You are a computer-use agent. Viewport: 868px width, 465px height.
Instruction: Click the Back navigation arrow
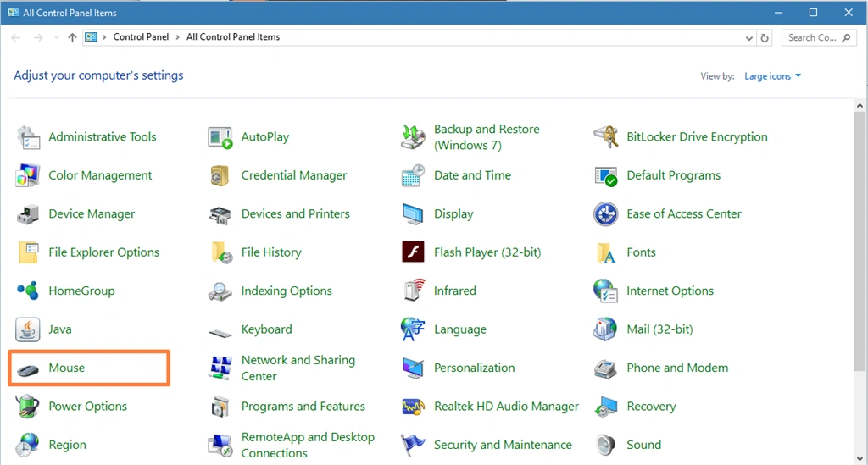tap(15, 37)
